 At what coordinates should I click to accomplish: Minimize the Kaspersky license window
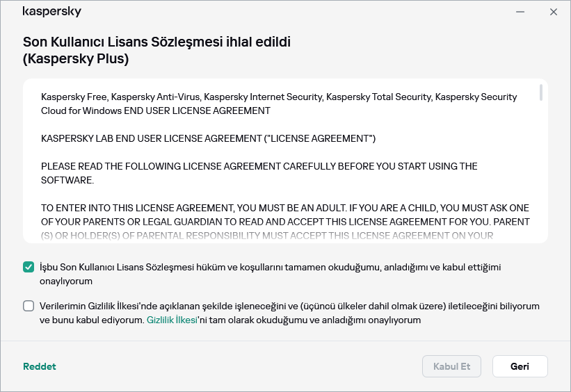520,12
